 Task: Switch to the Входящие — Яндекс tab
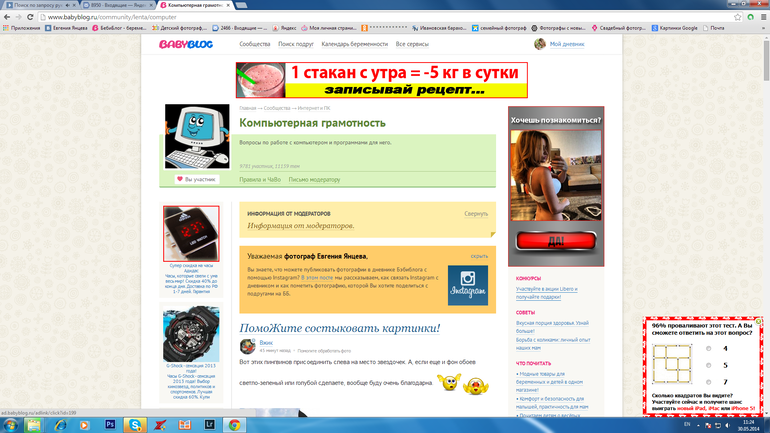[x=118, y=5]
